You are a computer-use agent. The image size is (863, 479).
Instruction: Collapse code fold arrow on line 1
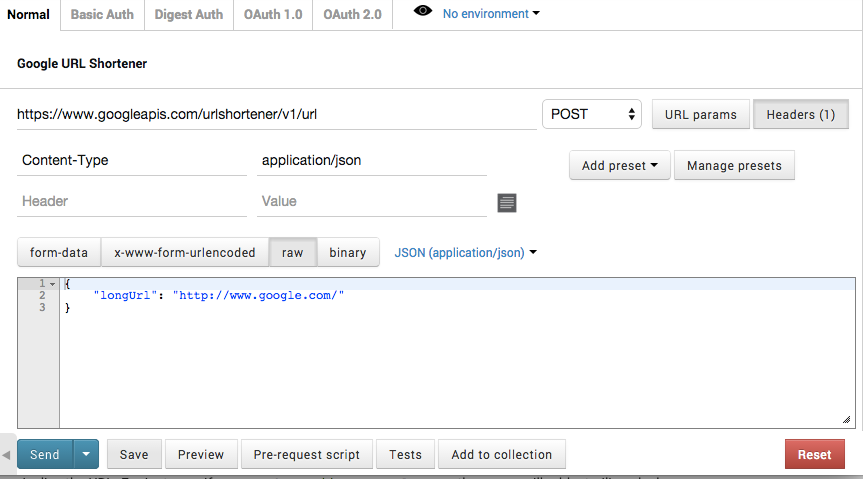coord(52,284)
